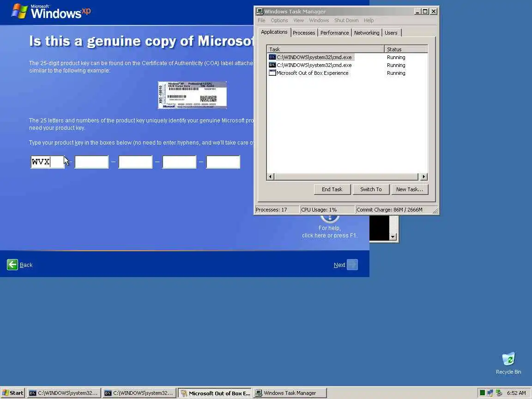Click third product key input box
The image size is (532, 399).
click(x=135, y=162)
